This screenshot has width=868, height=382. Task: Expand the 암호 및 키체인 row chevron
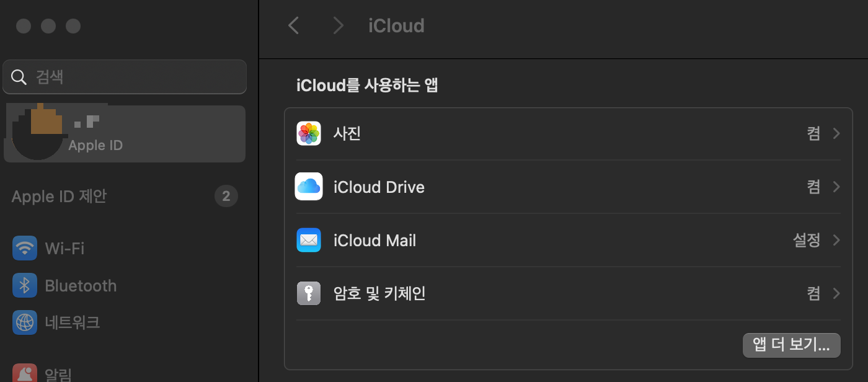(836, 293)
